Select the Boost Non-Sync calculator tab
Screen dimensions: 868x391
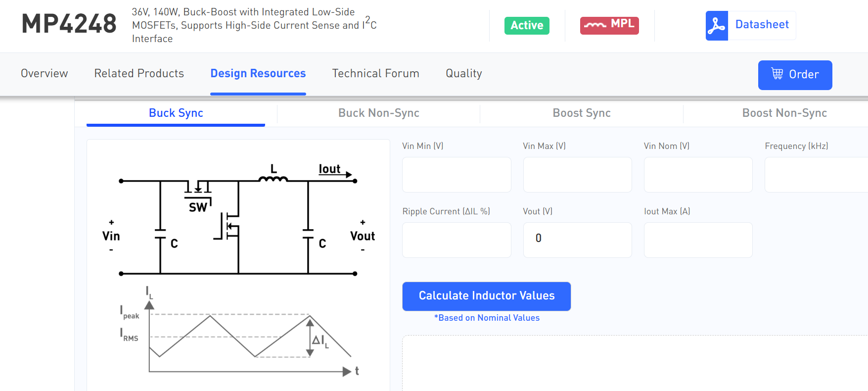click(784, 113)
